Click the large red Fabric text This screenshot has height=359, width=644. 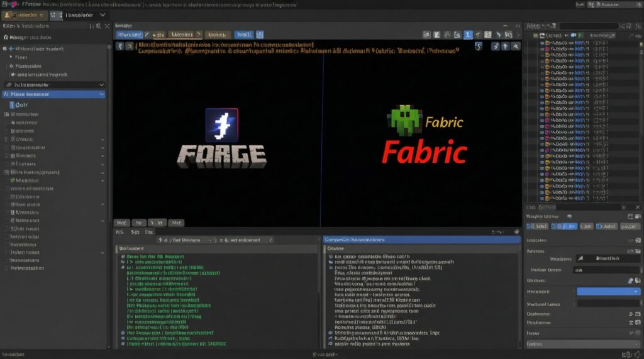coord(425,152)
